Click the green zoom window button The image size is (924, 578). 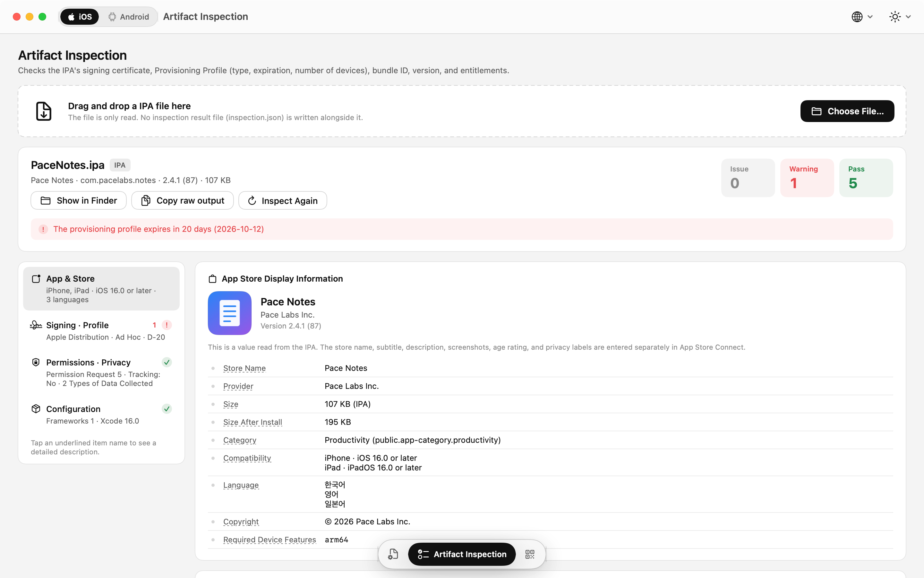(x=42, y=17)
